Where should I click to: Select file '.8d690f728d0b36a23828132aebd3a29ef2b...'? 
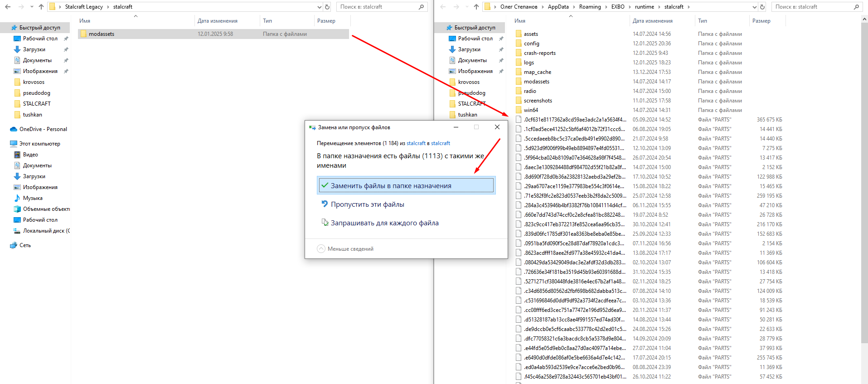pyautogui.click(x=574, y=177)
